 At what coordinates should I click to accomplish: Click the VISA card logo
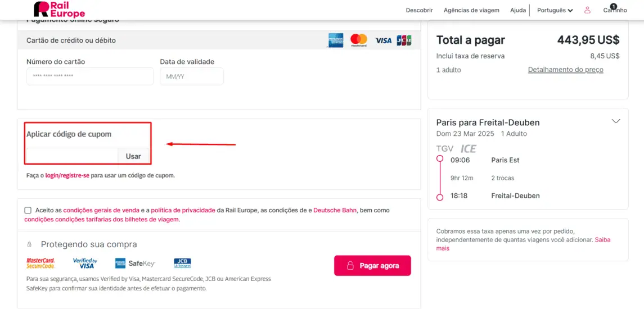pos(383,40)
